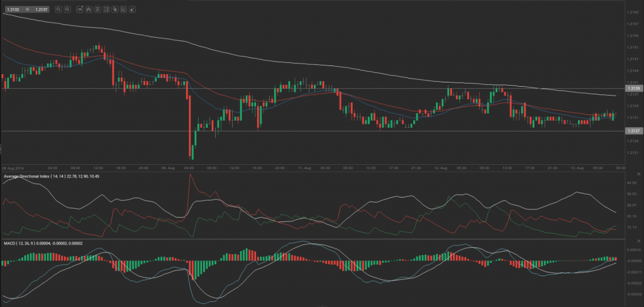Open the indicators list icon
The image size is (644, 307).
click(97, 9)
